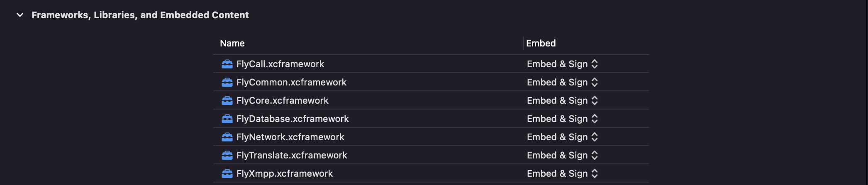
Task: Click the FlyCommon.xcframework toolbox icon
Action: click(227, 82)
